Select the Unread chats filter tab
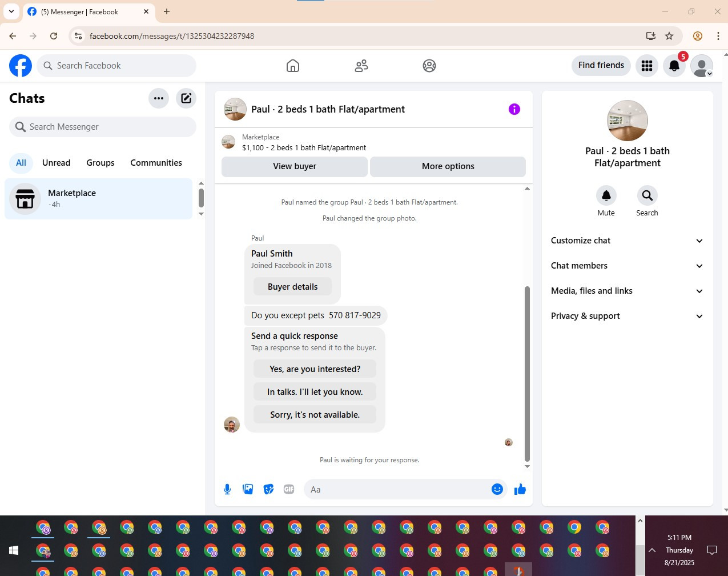This screenshot has height=576, width=728. point(57,163)
